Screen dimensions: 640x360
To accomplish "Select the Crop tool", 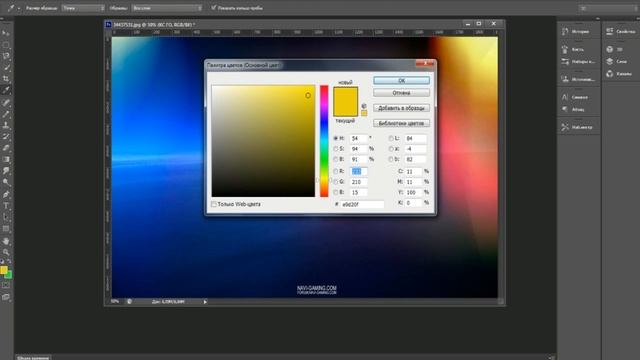I will [x=6, y=79].
